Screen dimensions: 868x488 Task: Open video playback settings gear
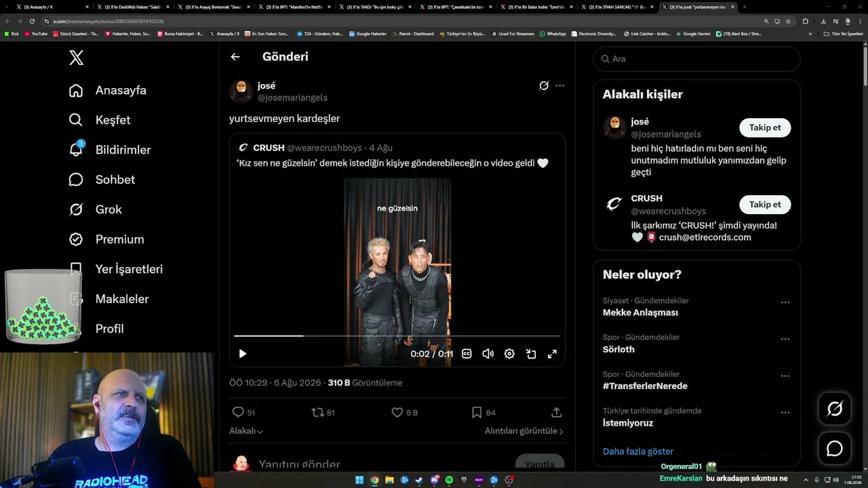(x=509, y=354)
